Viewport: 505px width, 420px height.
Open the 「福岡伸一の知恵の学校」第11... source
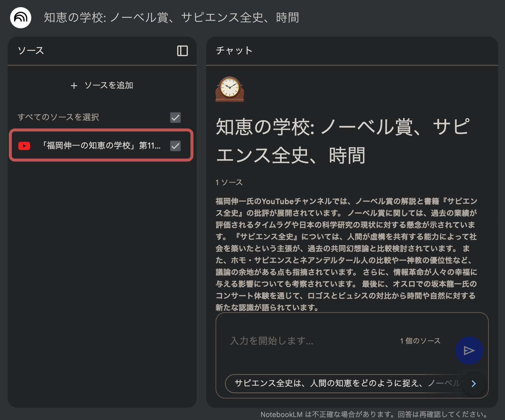101,146
